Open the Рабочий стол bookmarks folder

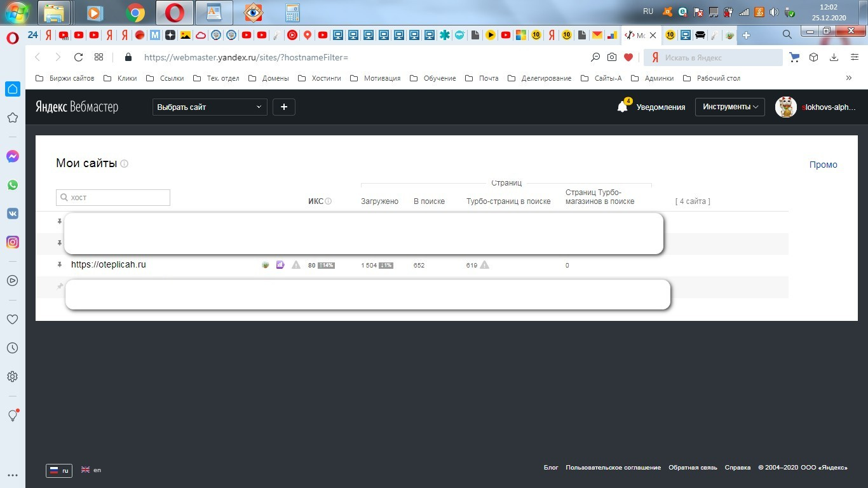[711, 78]
